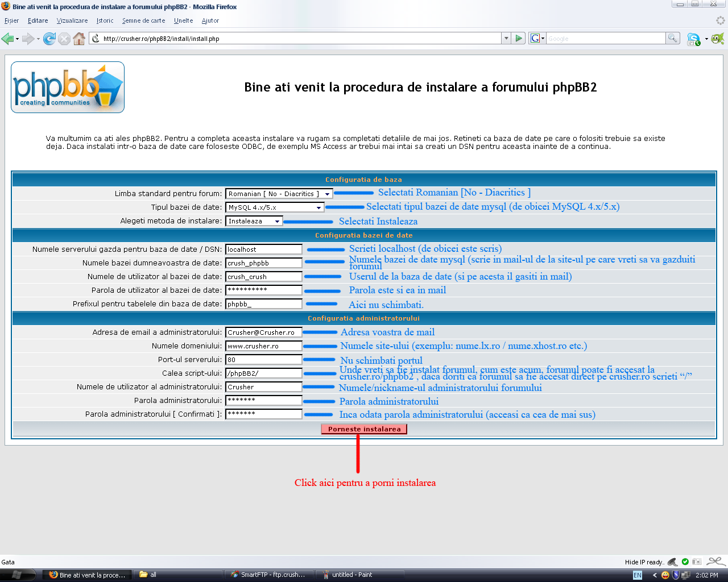Image resolution: width=728 pixels, height=582 pixels.
Task: Click the administrator username field (Crusher)
Action: click(x=264, y=386)
